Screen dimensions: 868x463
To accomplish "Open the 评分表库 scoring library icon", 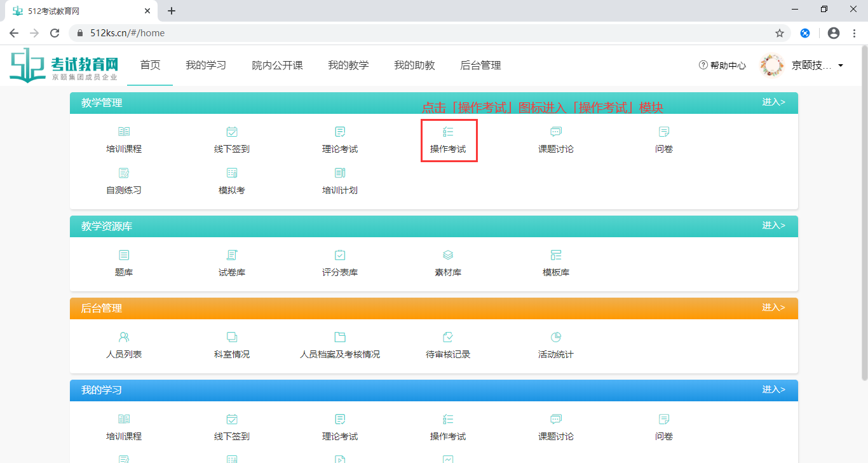I will click(x=339, y=263).
